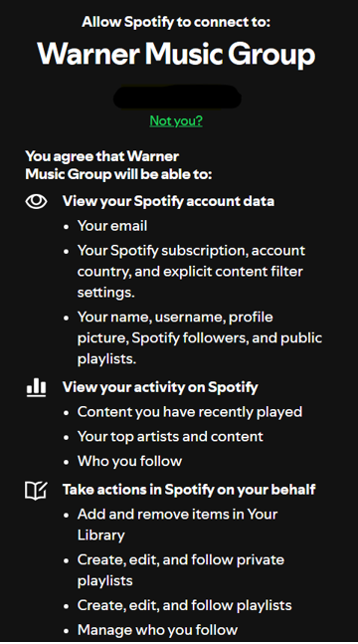This screenshot has height=644, width=358.
Task: Click the bar chart activity icon
Action: [x=36, y=388]
